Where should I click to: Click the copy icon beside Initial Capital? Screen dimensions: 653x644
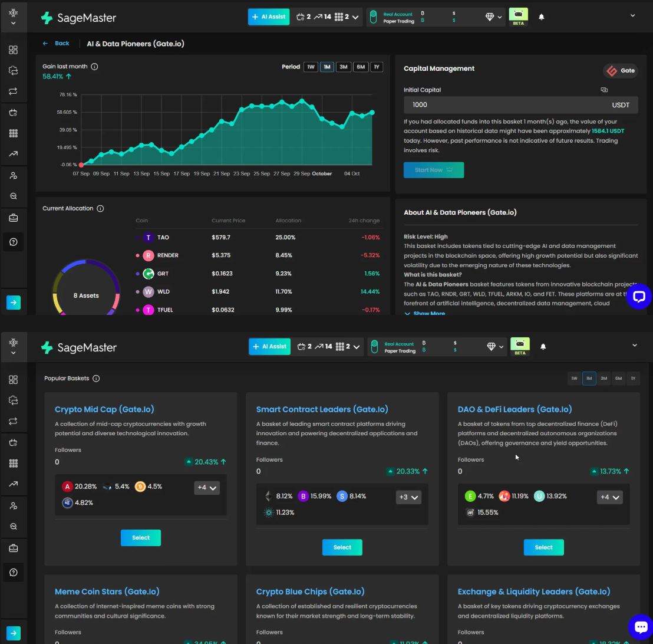pos(604,90)
